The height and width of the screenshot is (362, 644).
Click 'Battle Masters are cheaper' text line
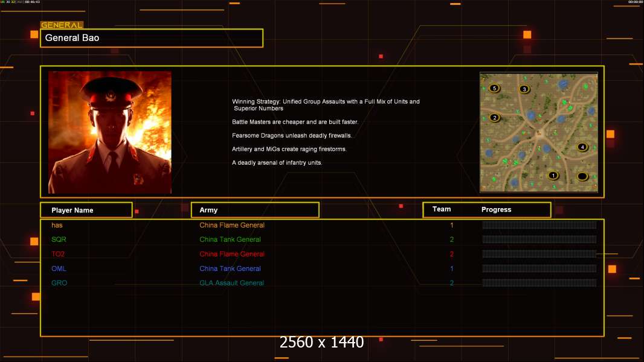[x=295, y=122]
